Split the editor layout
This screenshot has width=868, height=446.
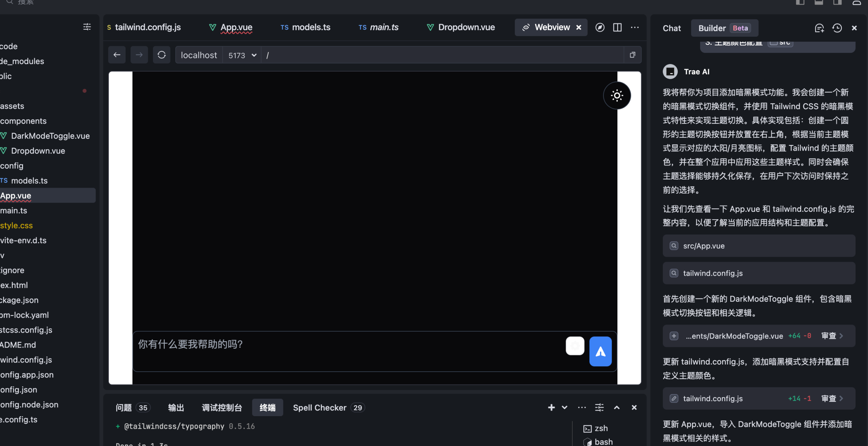click(x=617, y=27)
